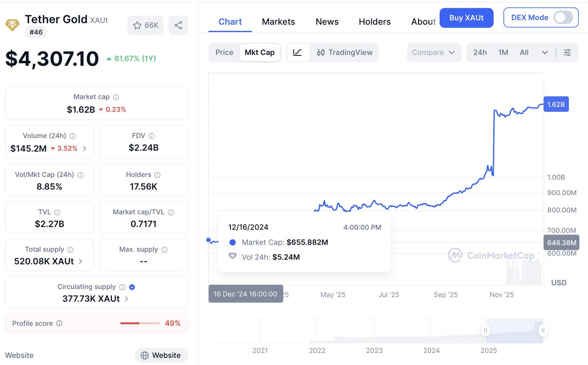Click the verified badge by Circulating supply
The height and width of the screenshot is (365, 588).
tap(132, 287)
